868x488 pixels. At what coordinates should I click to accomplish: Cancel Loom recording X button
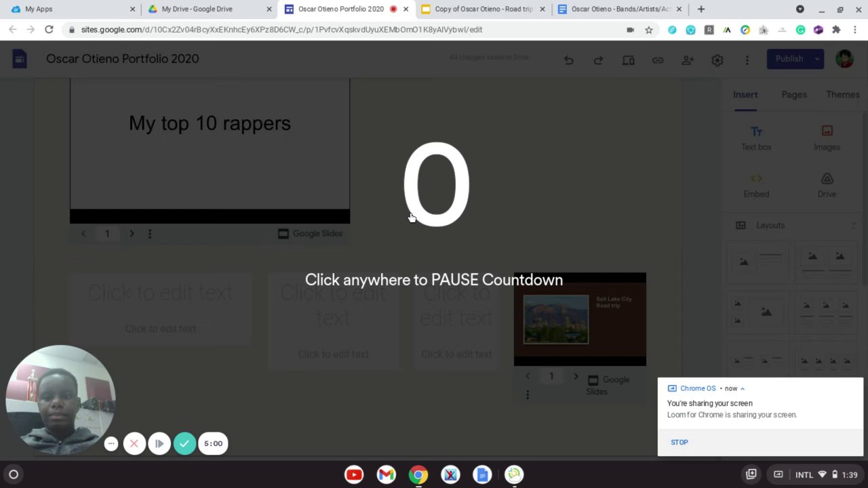[134, 443]
